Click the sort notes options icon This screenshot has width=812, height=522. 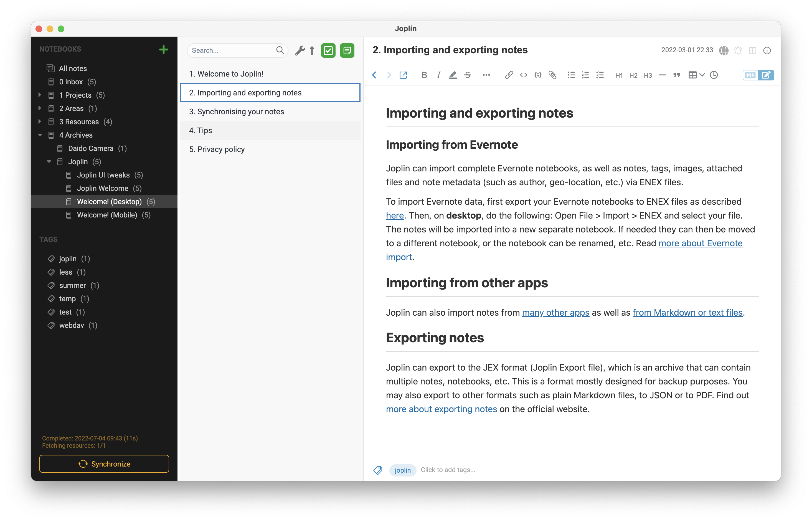click(312, 50)
